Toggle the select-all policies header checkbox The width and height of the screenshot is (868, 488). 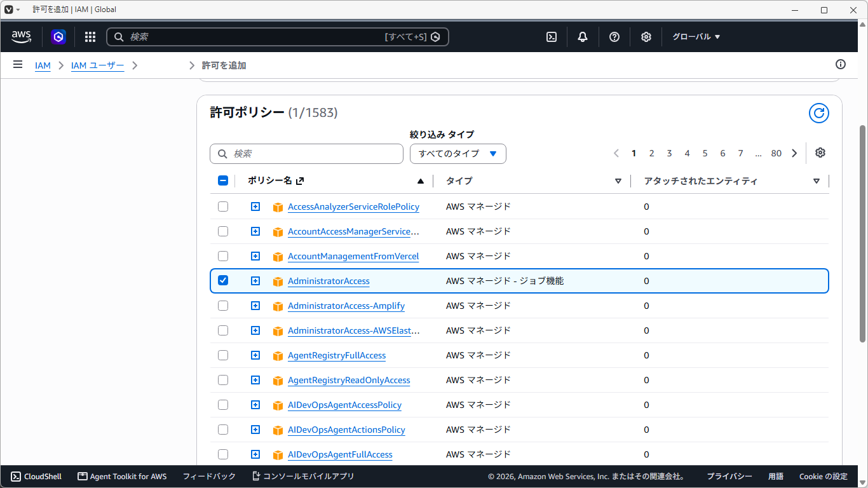coord(223,180)
